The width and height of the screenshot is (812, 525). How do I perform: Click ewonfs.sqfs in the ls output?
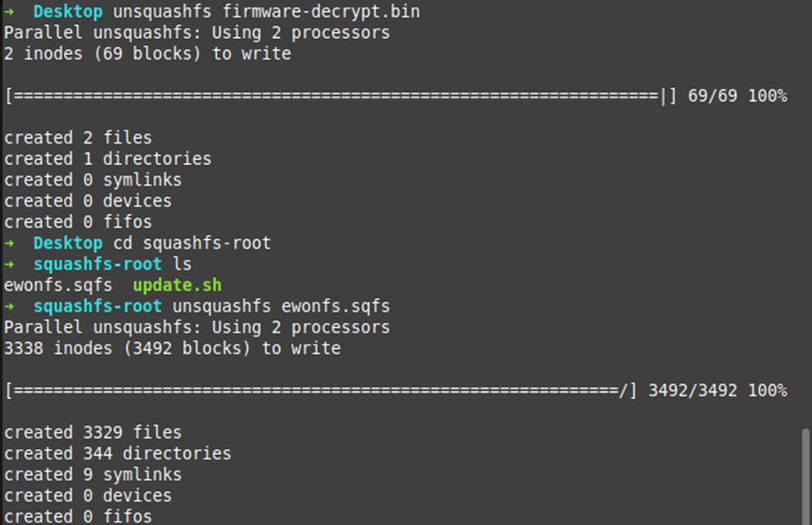tap(58, 285)
